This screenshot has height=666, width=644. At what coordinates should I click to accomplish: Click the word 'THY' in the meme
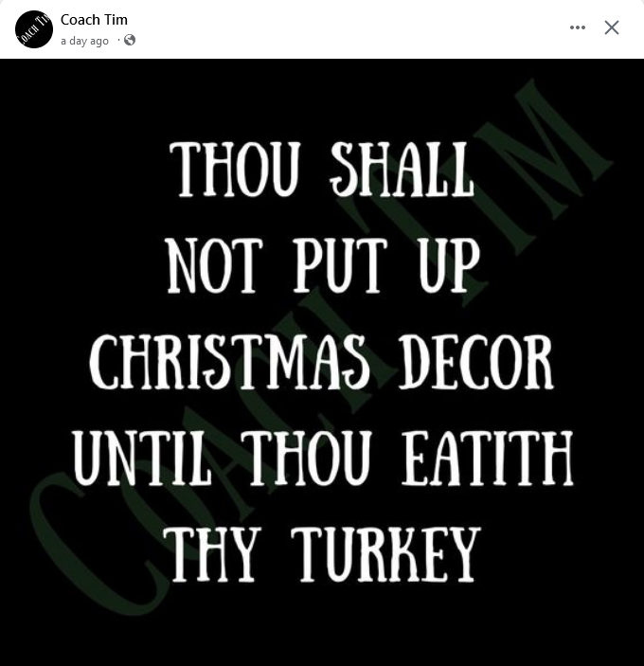click(x=211, y=554)
